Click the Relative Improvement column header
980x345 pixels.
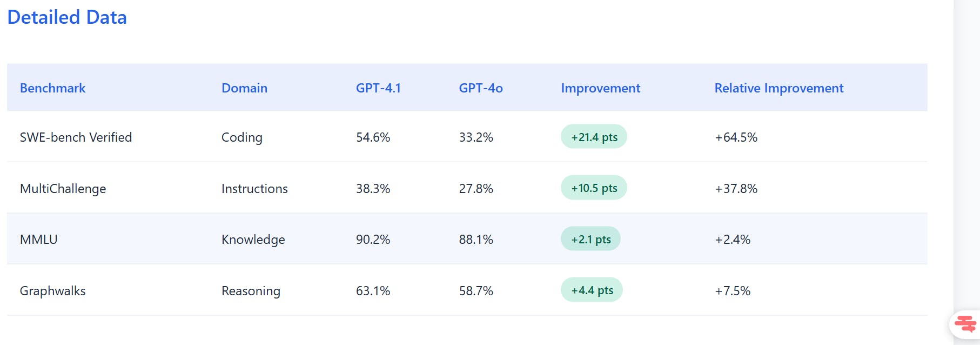[x=778, y=88]
